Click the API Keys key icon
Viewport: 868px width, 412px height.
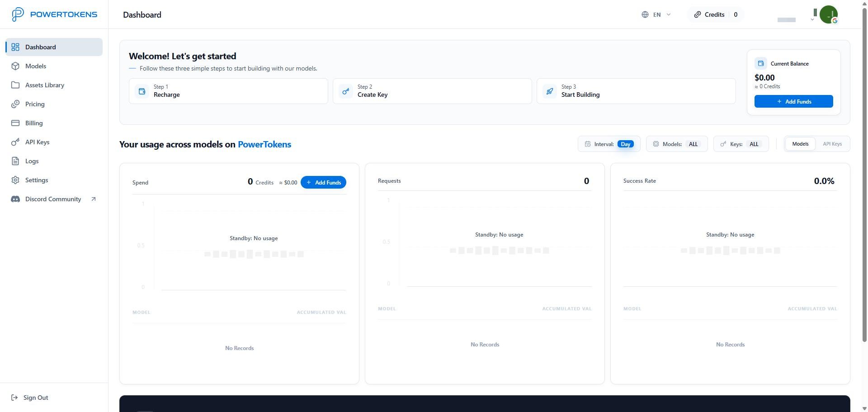15,142
